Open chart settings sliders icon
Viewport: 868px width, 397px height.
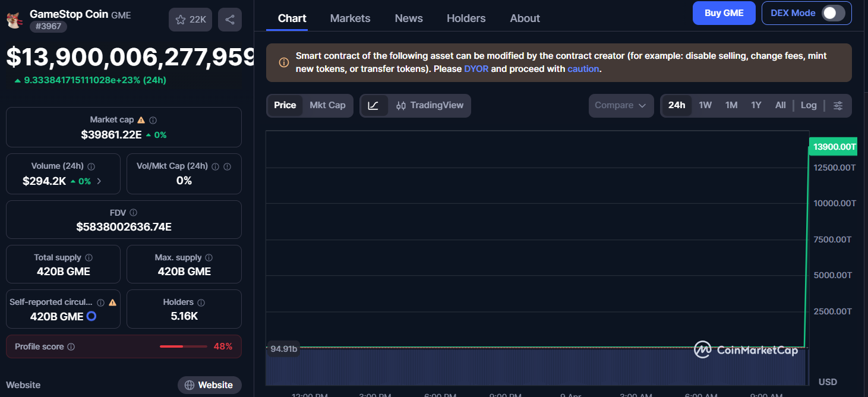[x=838, y=106]
